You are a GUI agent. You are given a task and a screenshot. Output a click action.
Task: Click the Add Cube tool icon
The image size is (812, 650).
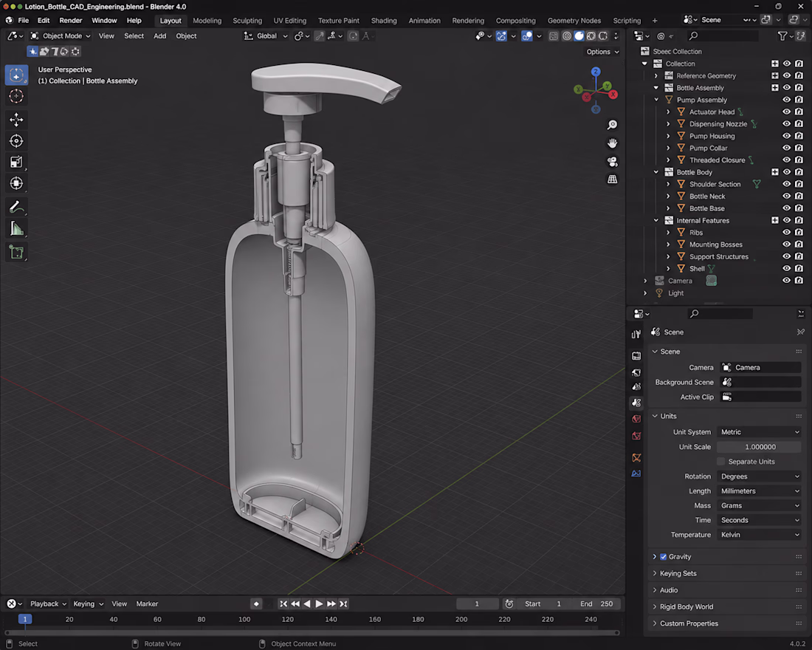click(16, 253)
